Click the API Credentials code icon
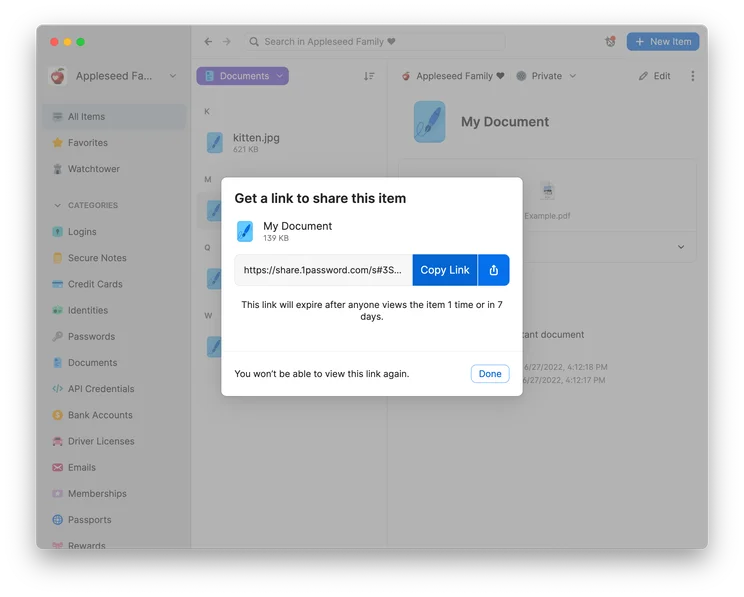Viewport: 744px width, 597px height. tap(57, 389)
